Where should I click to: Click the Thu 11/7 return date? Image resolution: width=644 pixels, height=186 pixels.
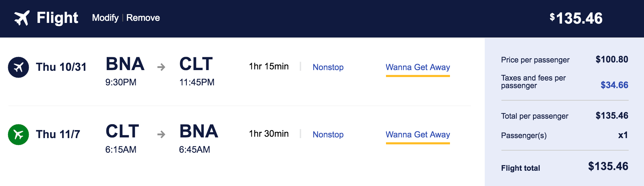pyautogui.click(x=58, y=134)
